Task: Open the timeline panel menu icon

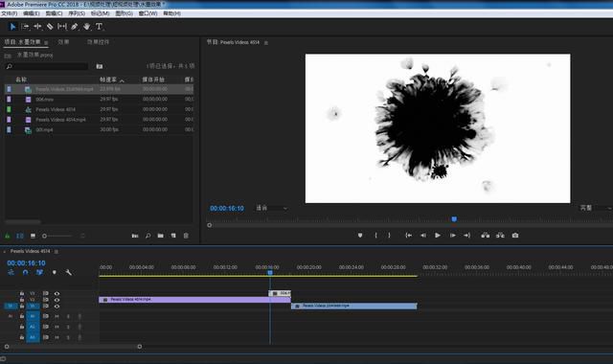Action: 57,251
